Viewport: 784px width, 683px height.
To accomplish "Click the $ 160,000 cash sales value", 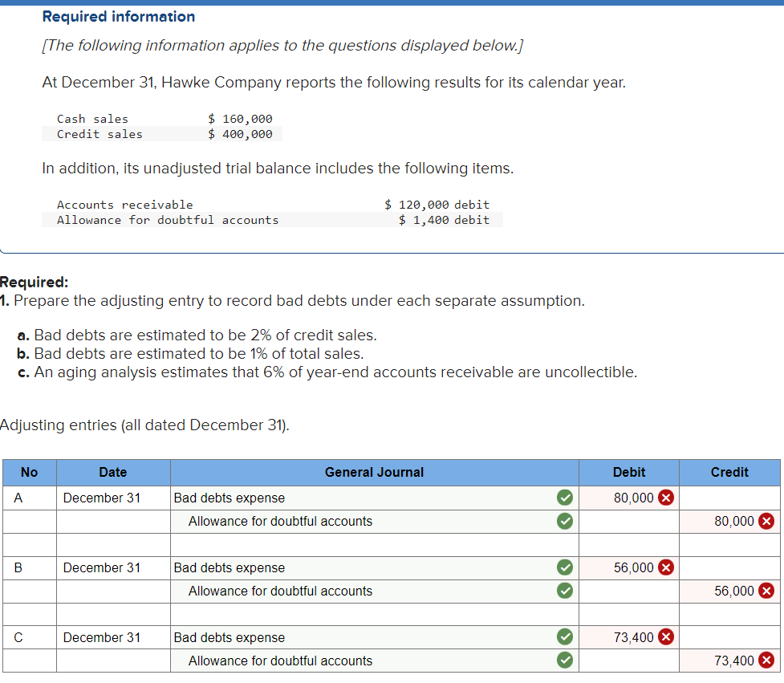I will pos(240,119).
